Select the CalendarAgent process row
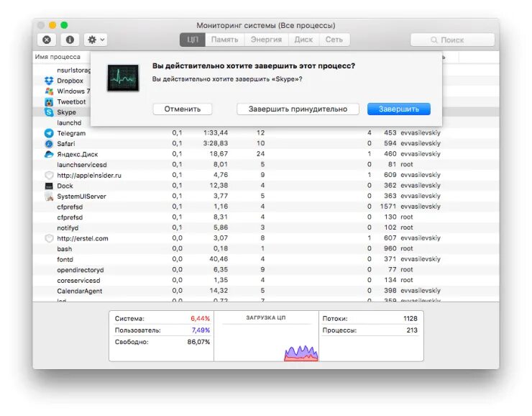The height and width of the screenshot is (416, 532). [x=266, y=291]
